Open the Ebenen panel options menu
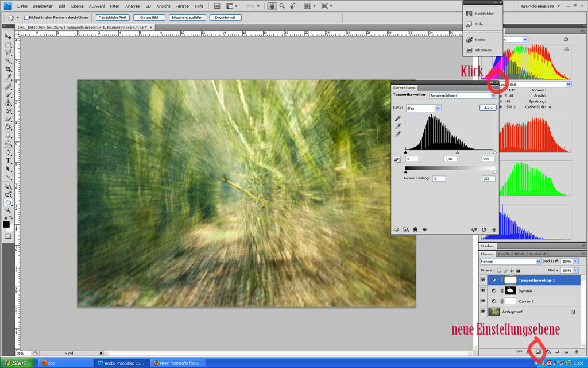The width and height of the screenshot is (588, 368). pyautogui.click(x=582, y=254)
